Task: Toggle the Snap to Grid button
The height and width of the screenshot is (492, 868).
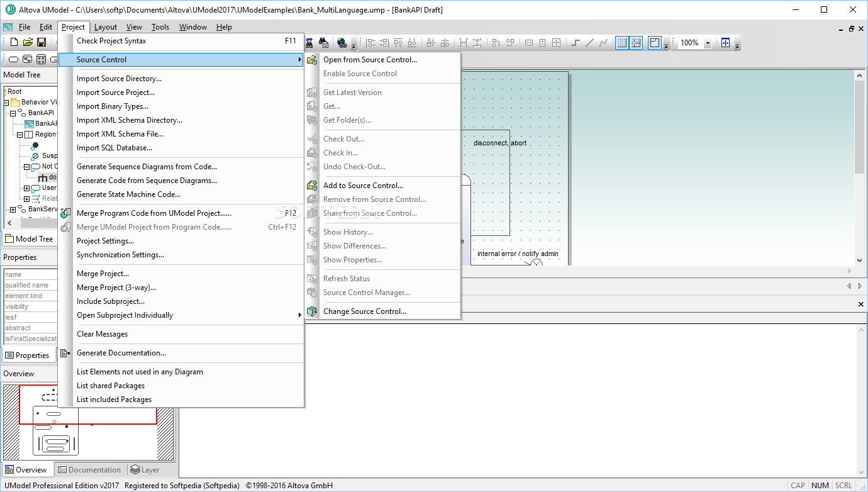Action: (x=636, y=43)
